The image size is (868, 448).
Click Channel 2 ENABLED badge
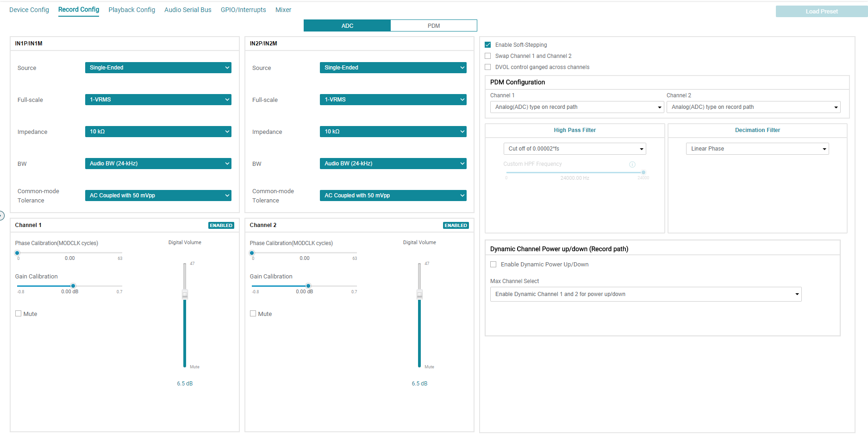click(x=456, y=226)
